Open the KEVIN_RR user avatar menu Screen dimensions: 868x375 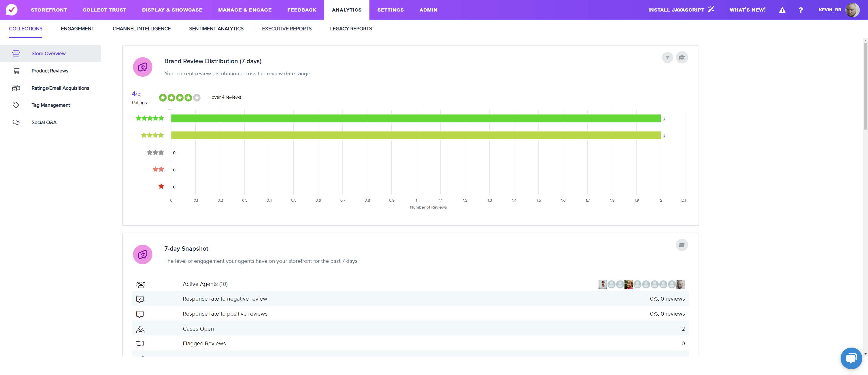852,10
